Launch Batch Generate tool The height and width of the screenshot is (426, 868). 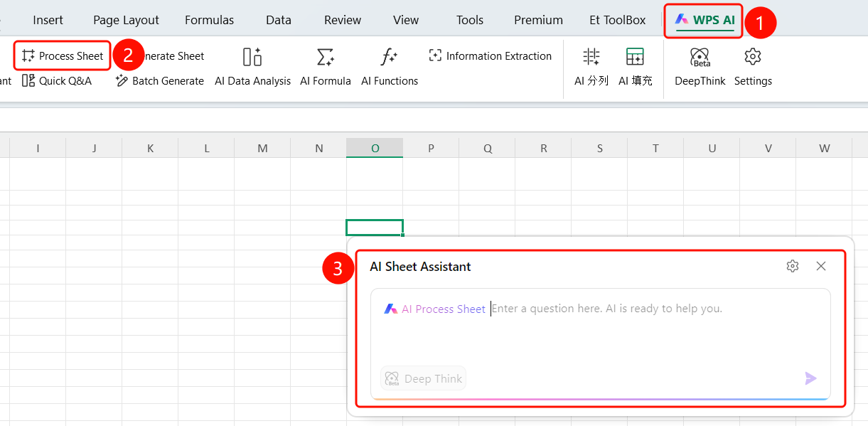pyautogui.click(x=160, y=80)
